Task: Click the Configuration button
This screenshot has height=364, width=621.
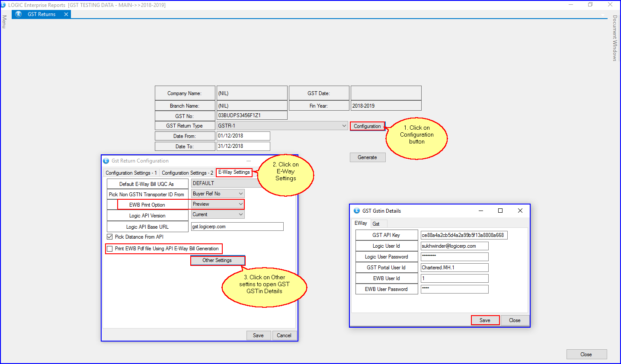Action: click(x=367, y=126)
